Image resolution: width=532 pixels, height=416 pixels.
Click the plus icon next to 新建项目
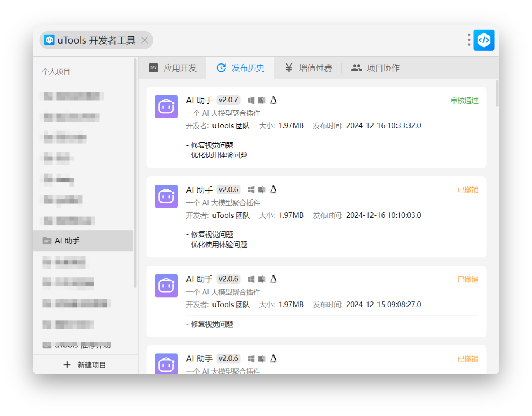(x=67, y=365)
